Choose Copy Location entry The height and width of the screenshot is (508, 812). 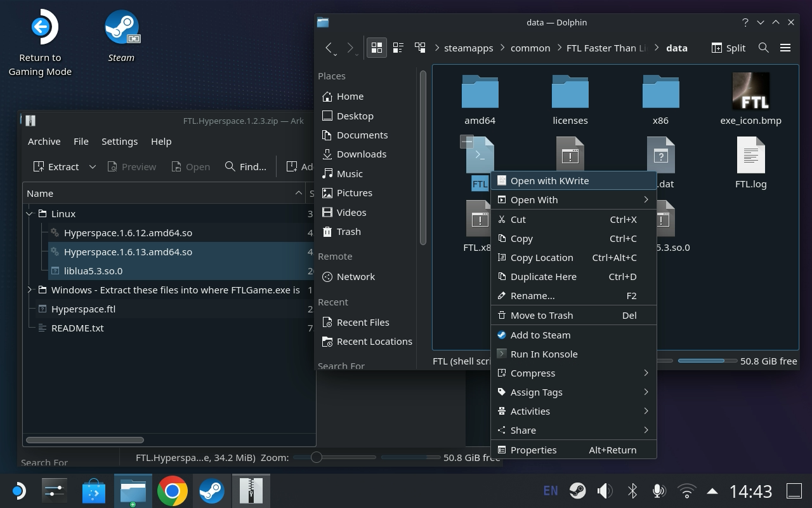[573, 257]
